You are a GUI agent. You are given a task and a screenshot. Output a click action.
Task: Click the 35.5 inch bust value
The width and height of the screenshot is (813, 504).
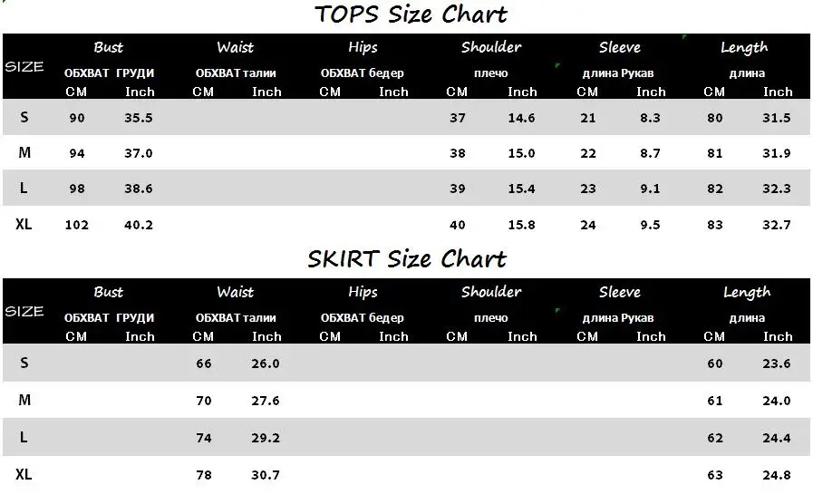coord(139,118)
